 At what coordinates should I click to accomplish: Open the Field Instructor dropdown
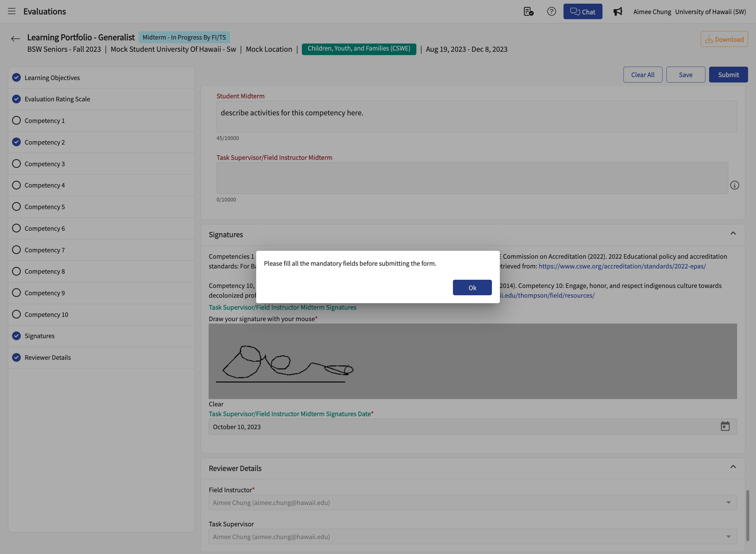click(x=472, y=502)
